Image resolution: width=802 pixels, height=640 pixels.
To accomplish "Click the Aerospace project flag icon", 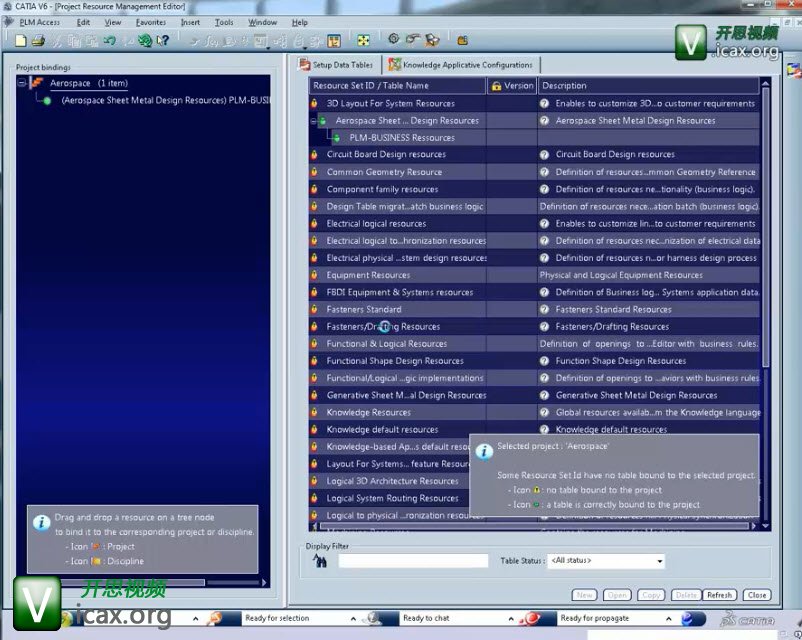I will tap(37, 83).
